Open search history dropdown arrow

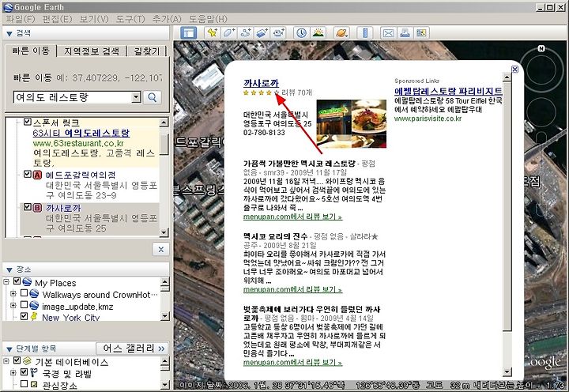point(136,97)
